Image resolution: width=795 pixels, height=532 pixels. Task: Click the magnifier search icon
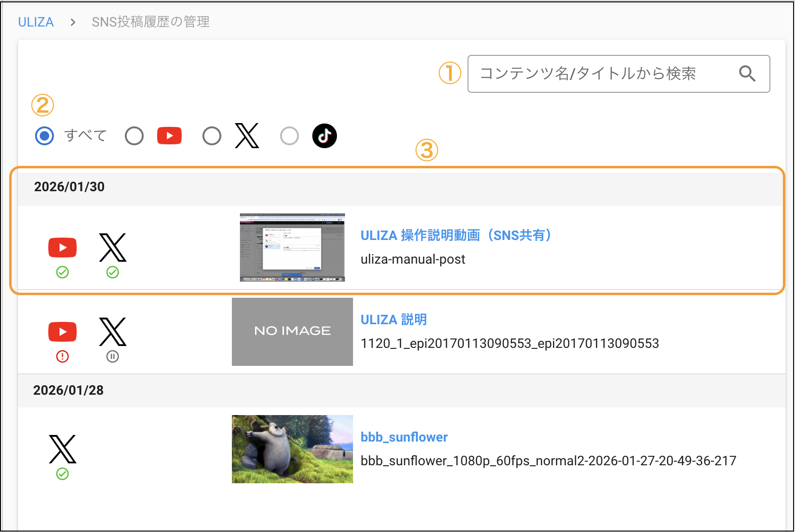click(747, 74)
